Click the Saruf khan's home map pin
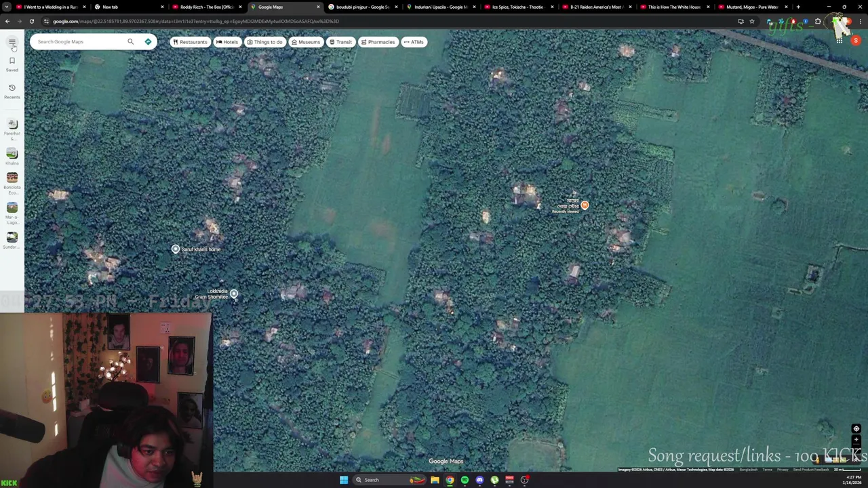 click(176, 249)
